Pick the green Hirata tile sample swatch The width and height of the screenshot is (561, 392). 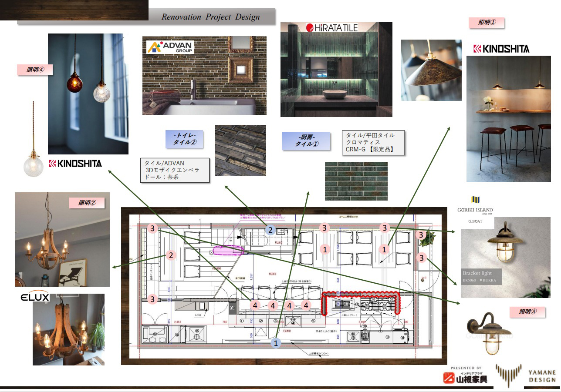356,181
